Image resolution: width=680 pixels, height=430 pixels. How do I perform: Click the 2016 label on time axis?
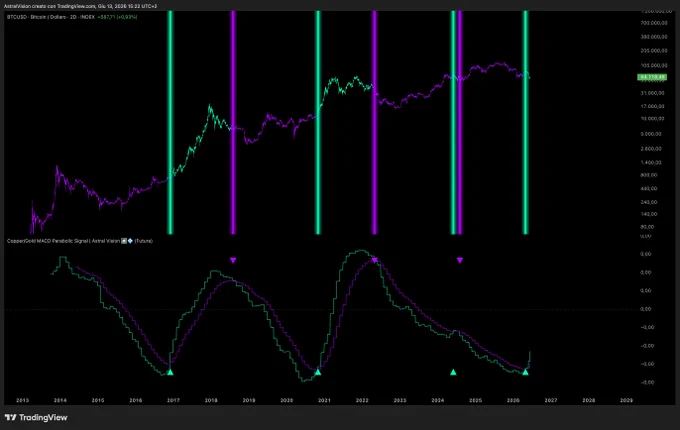coord(136,400)
